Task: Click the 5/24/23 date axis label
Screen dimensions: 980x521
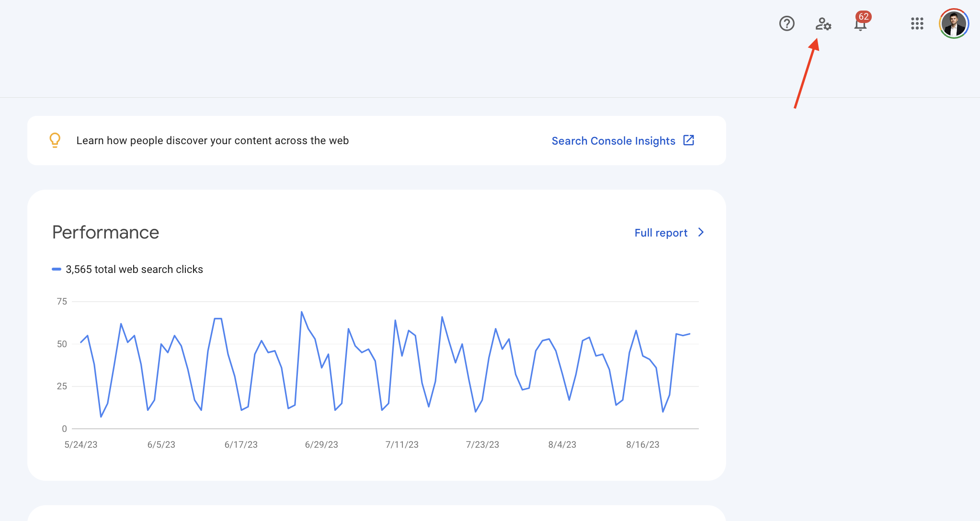Action: [81, 444]
